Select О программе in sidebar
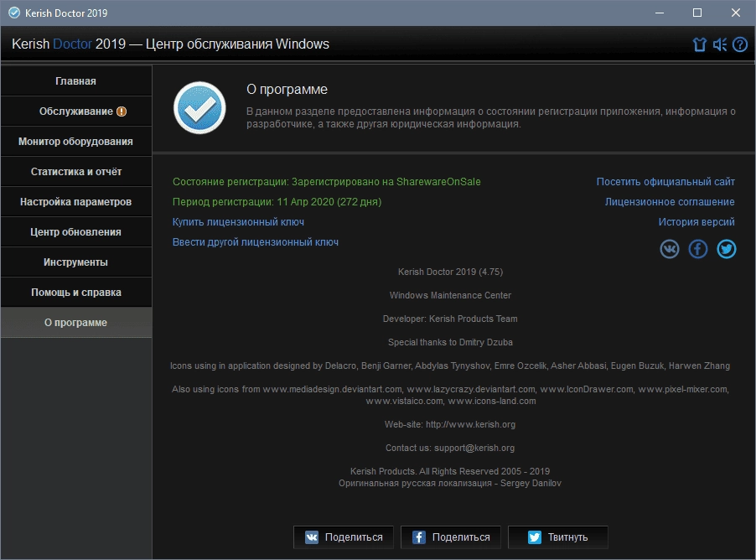 point(76,322)
